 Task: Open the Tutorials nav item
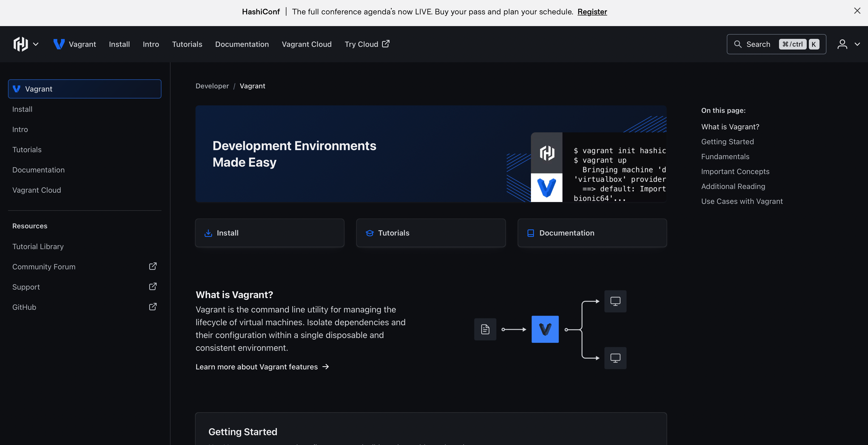187,44
